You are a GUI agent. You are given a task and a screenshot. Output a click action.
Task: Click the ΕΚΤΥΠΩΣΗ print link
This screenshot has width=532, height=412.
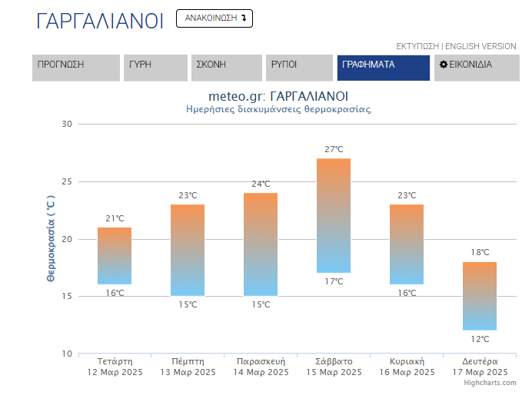417,46
